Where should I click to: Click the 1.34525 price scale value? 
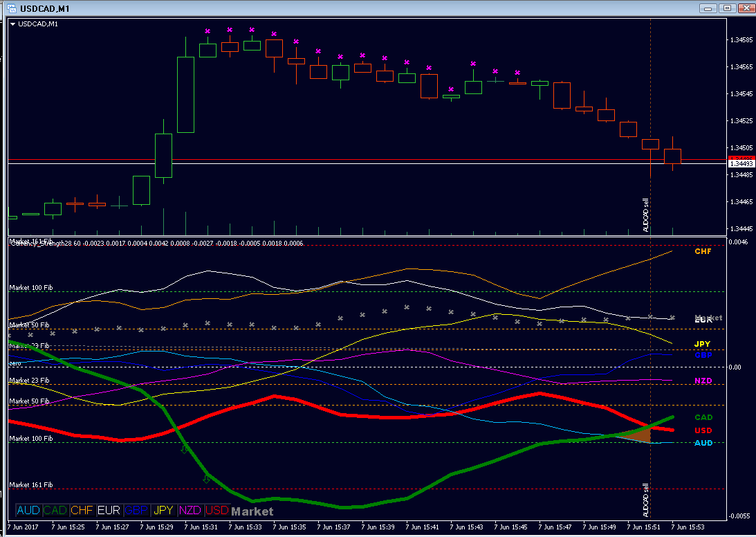[x=741, y=120]
